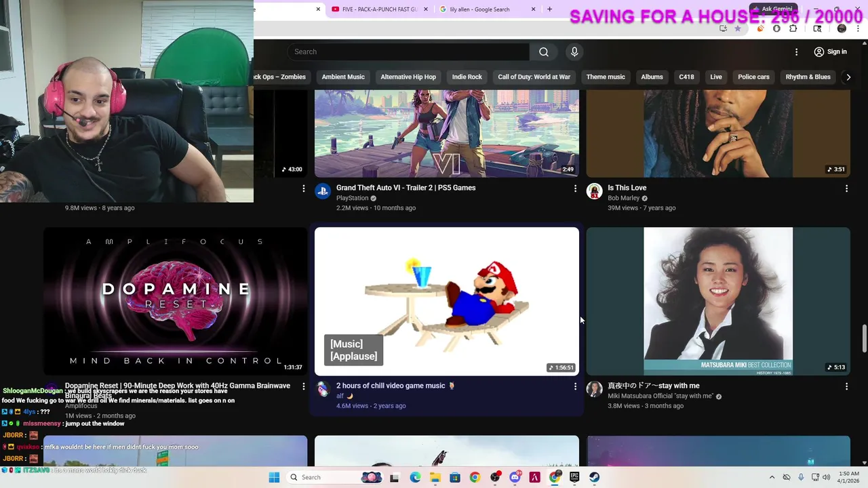Open Chrome three-dot main menu

[x=859, y=28]
